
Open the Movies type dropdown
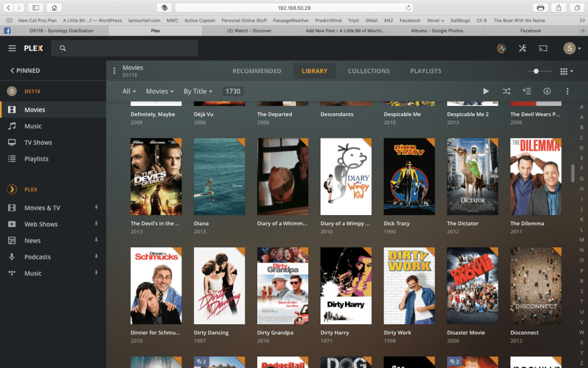[160, 91]
